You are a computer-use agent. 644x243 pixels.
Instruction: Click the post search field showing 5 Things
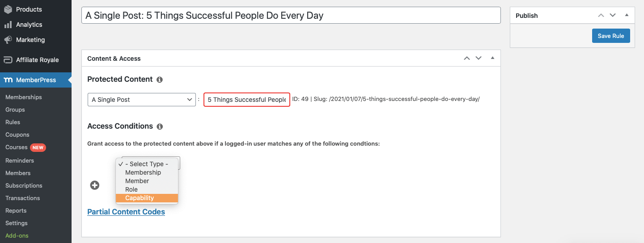click(247, 100)
